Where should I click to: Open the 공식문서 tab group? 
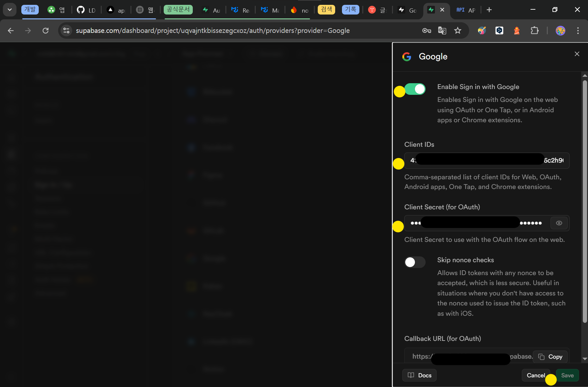pyautogui.click(x=178, y=9)
